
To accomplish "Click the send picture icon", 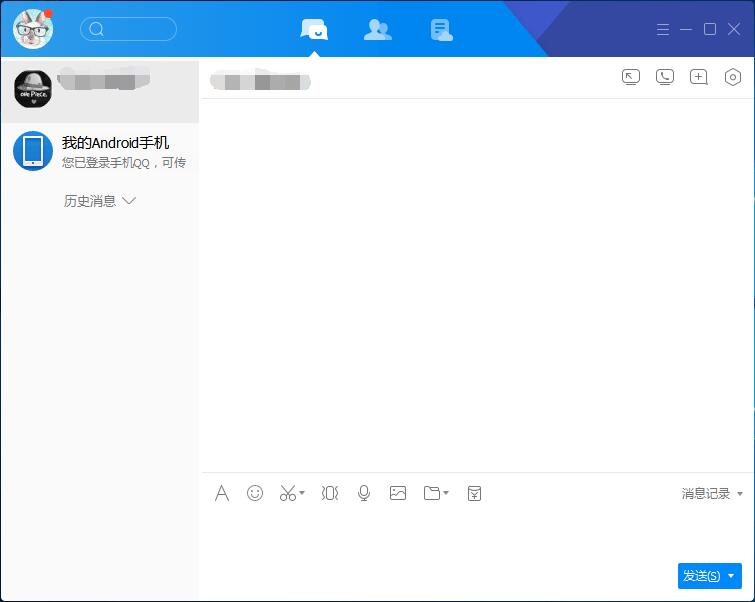I will point(398,493).
